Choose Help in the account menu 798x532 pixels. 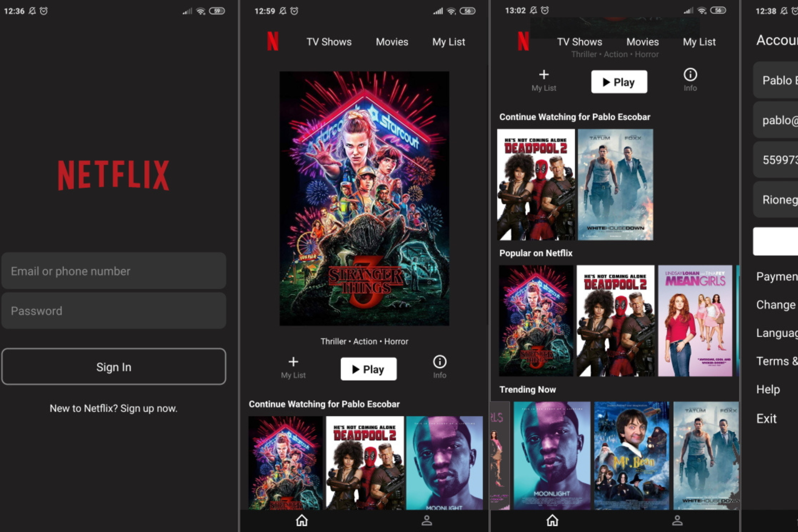[x=768, y=389]
